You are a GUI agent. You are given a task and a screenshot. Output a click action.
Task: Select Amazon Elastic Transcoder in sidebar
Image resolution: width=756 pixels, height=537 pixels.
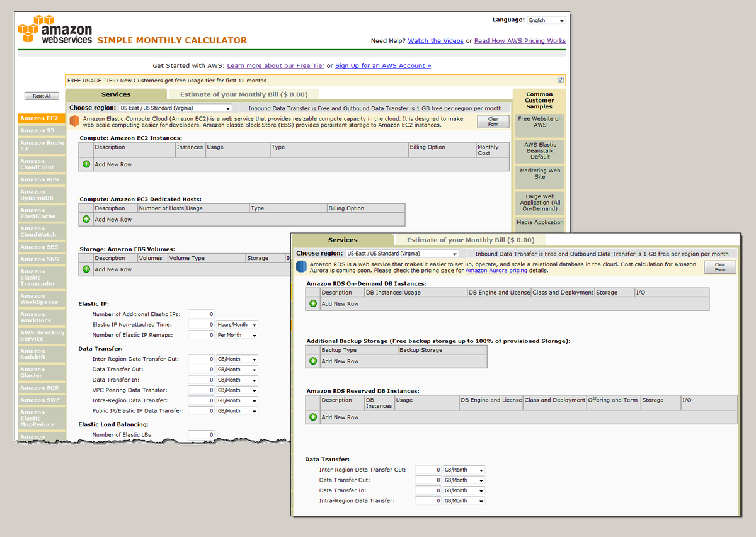click(42, 278)
